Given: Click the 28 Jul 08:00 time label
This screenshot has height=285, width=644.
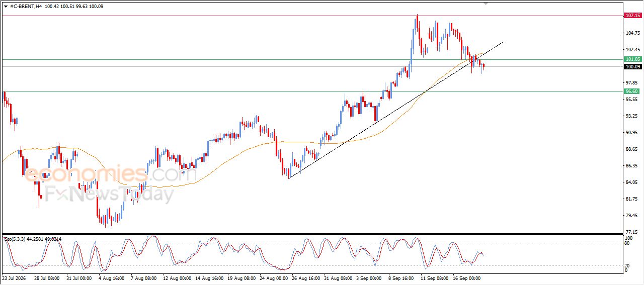Looking at the screenshot, I should coord(46,277).
